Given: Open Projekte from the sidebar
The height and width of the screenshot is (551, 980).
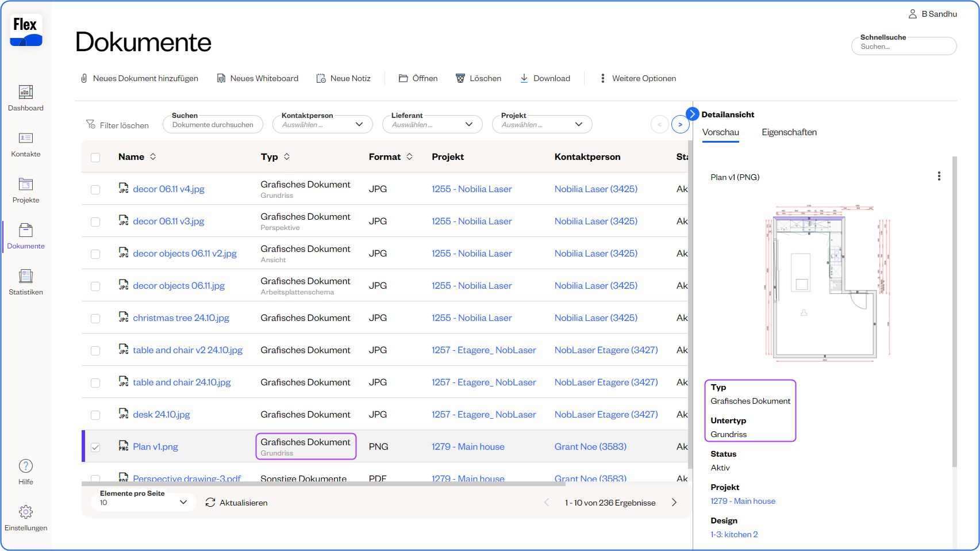Looking at the screenshot, I should point(26,184).
